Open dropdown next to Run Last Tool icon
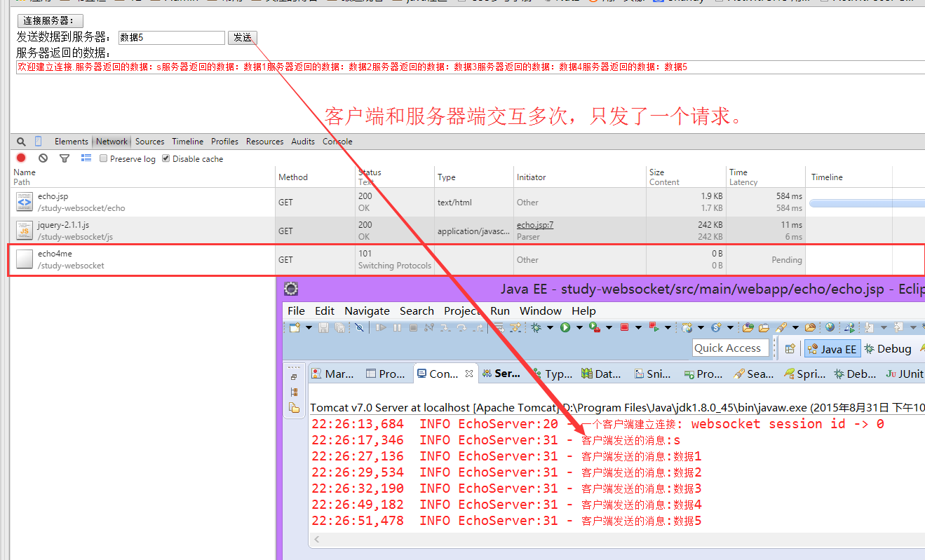 click(609, 327)
